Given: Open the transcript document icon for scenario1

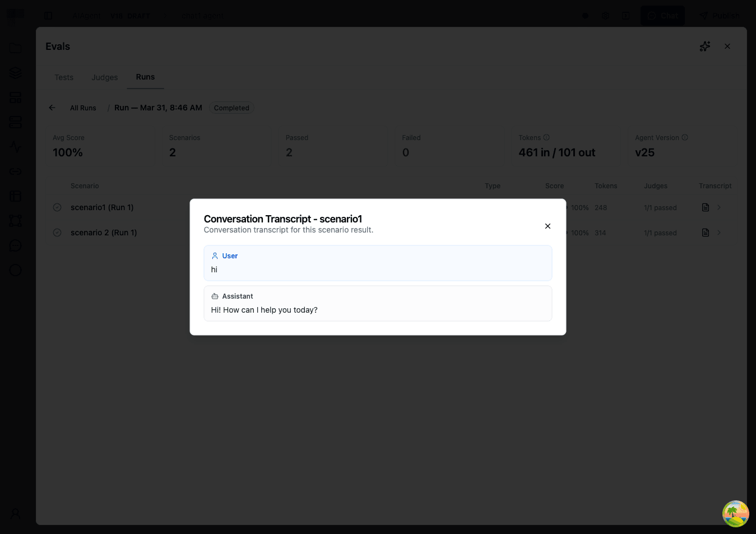Looking at the screenshot, I should coord(705,207).
